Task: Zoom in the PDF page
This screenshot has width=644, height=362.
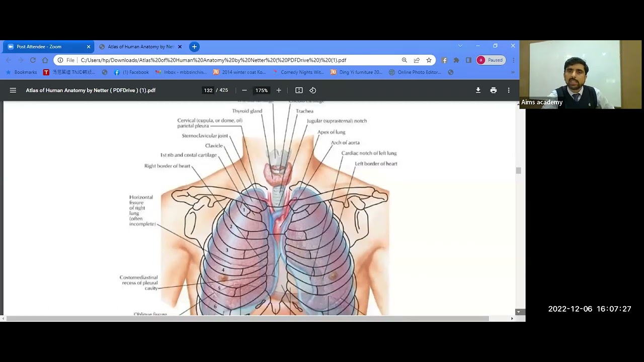Action: pos(279,90)
